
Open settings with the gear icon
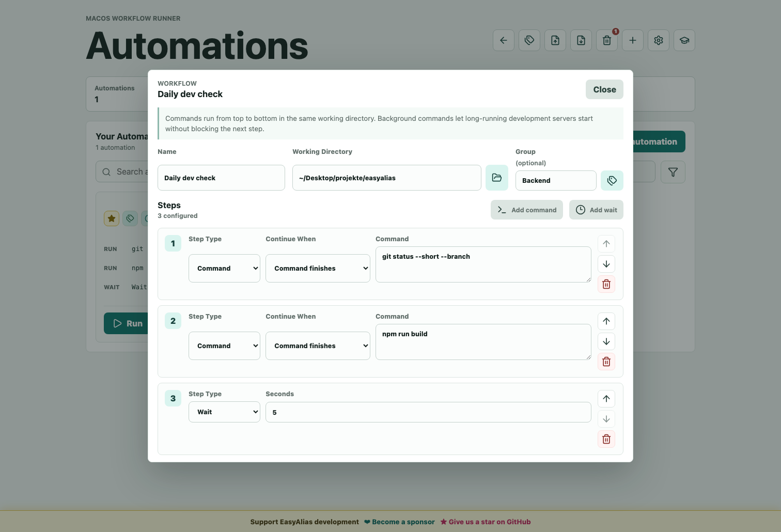(x=659, y=40)
